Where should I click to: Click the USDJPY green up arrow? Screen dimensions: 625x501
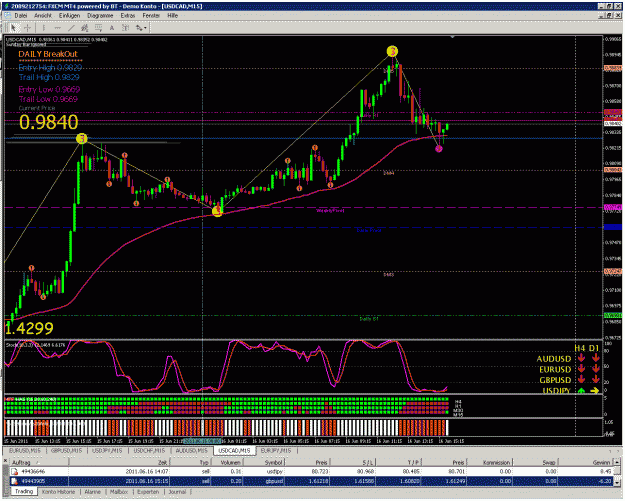tap(581, 391)
